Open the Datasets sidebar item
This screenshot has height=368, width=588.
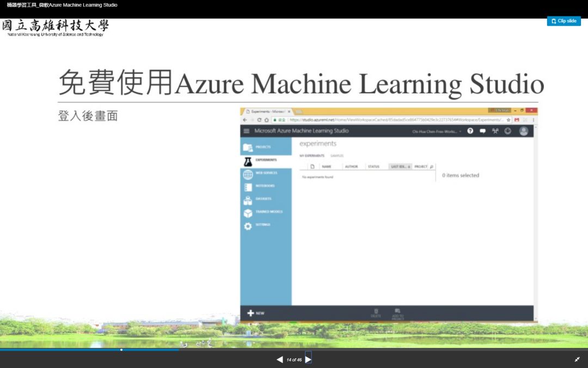point(266,200)
